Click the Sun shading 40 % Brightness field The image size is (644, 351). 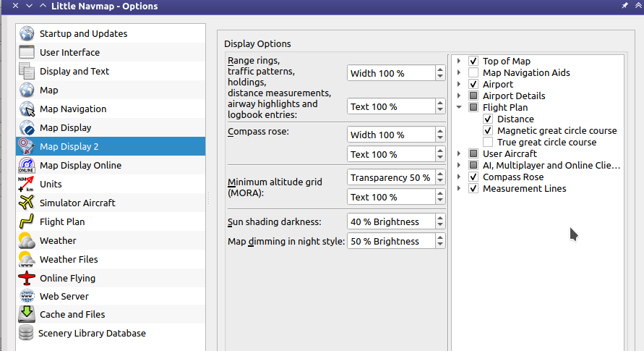[x=391, y=222]
